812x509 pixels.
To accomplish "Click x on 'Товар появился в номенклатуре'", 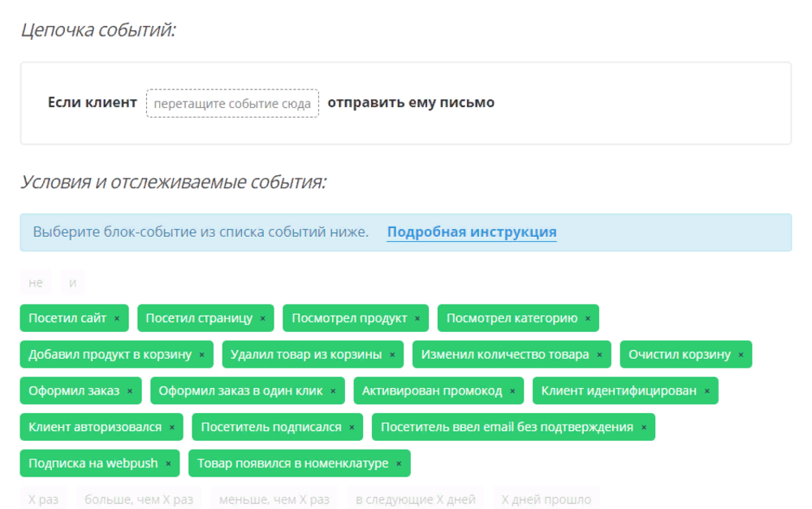I will click(x=399, y=464).
